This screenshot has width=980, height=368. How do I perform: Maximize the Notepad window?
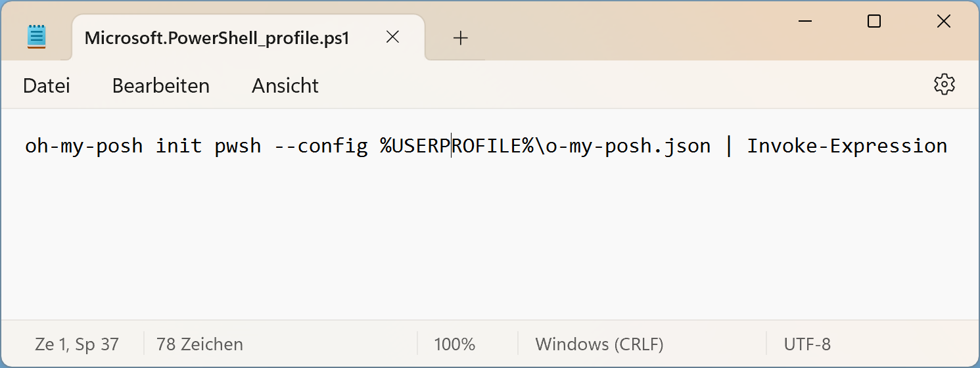(x=874, y=22)
